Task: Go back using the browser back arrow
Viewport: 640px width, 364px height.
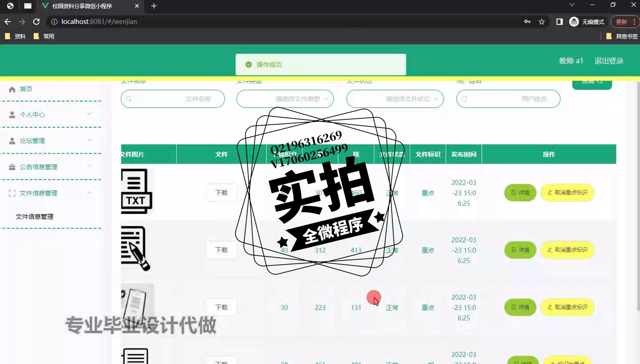Action: (8, 21)
